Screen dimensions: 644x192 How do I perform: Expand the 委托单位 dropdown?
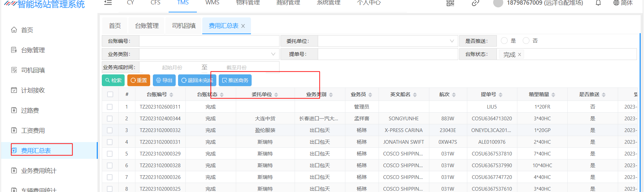pos(388,41)
